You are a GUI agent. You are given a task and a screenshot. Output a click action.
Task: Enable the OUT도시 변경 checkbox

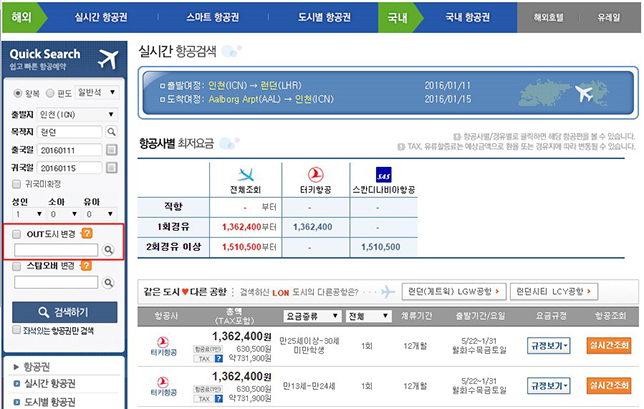[x=16, y=234]
